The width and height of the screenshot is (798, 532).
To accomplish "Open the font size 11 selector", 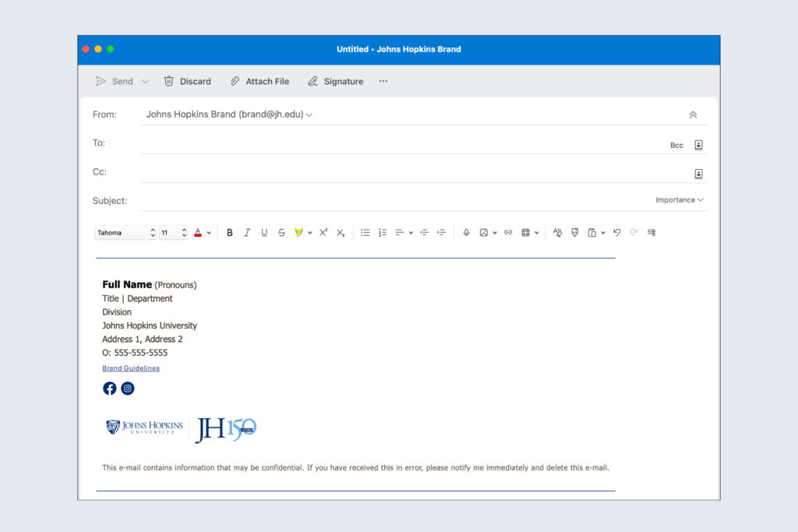I will (174, 233).
